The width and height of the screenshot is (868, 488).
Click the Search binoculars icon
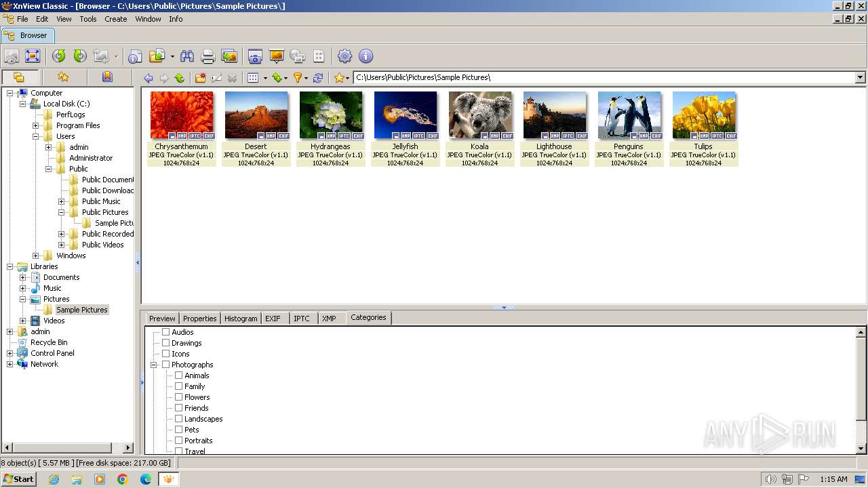(x=187, y=56)
